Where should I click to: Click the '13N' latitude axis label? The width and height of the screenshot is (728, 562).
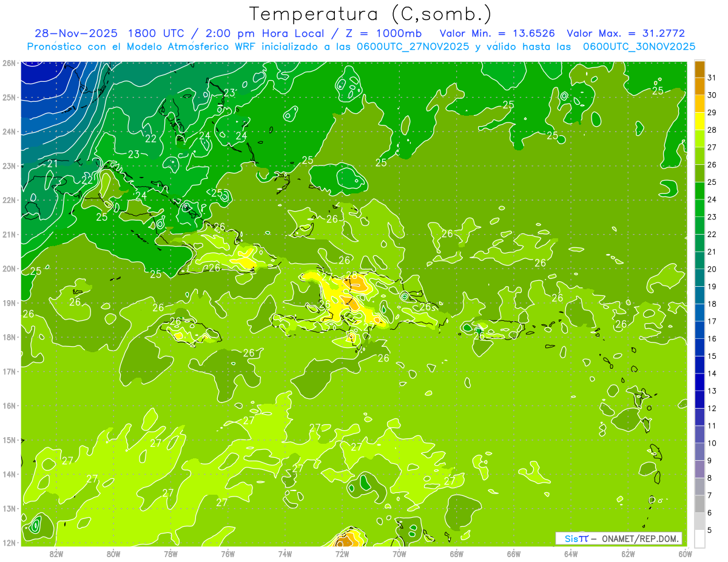[9, 508]
